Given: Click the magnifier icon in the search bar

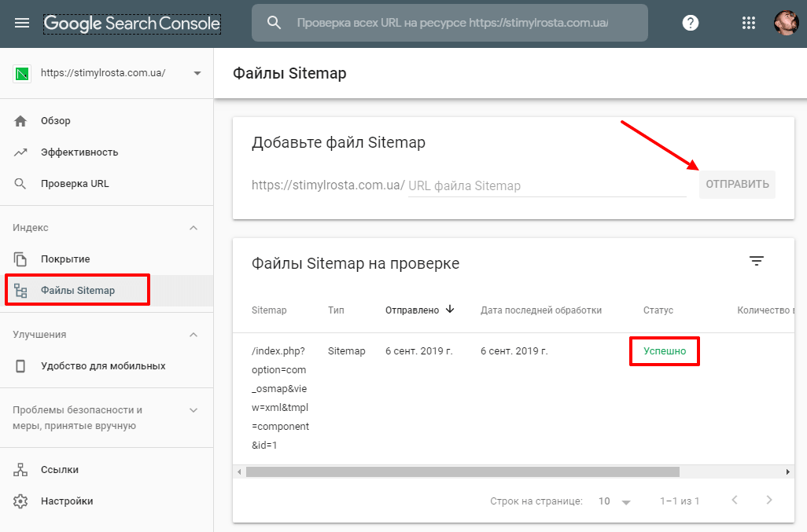Looking at the screenshot, I should coord(275,23).
